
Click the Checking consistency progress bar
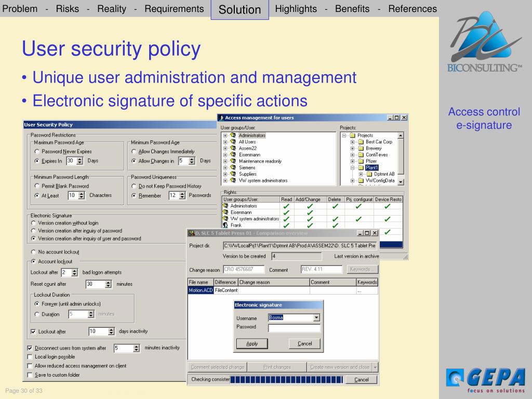tap(287, 380)
